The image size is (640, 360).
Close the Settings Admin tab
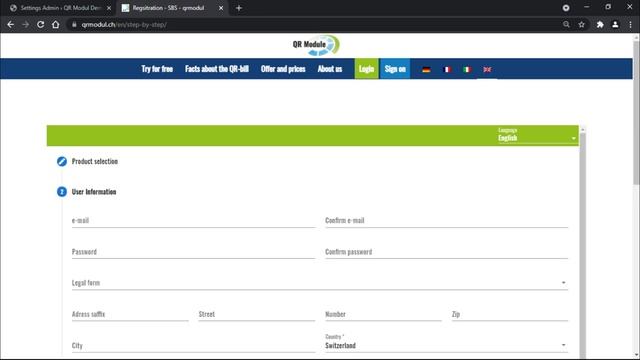click(x=109, y=8)
